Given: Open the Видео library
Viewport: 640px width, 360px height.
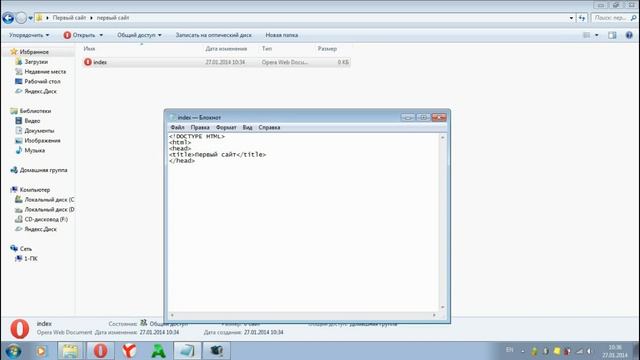Looking at the screenshot, I should point(32,120).
